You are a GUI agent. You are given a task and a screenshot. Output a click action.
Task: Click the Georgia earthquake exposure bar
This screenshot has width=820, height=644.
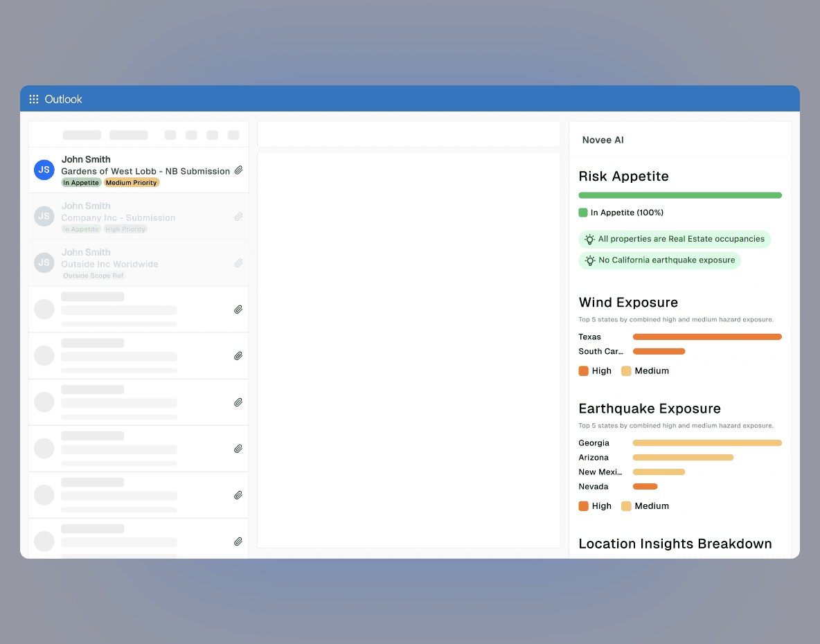707,443
